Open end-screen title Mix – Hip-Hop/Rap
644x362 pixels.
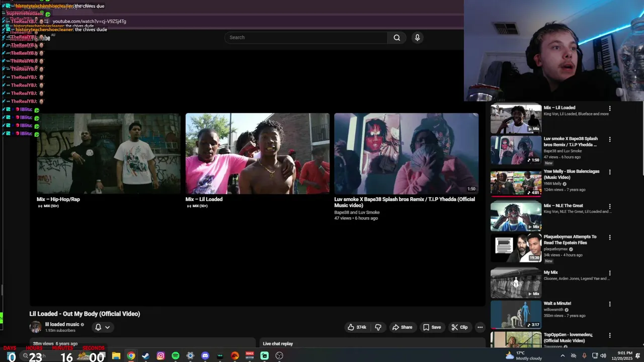(x=58, y=199)
